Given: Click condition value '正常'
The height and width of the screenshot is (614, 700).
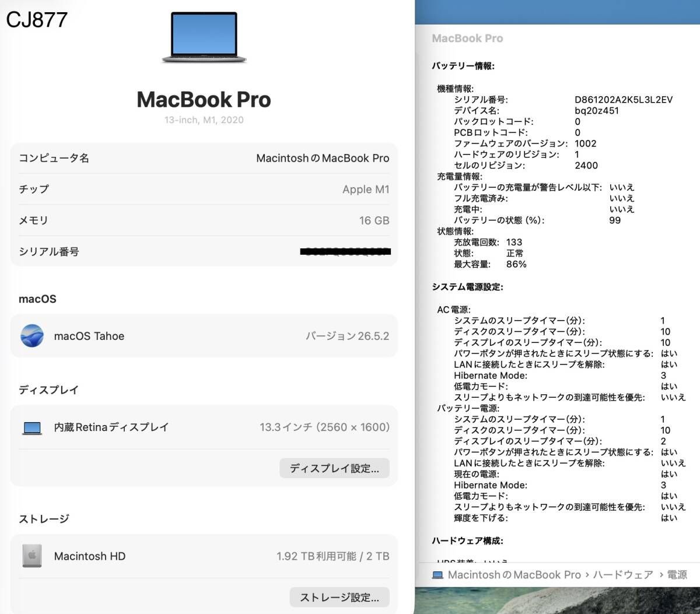Looking at the screenshot, I should click(x=514, y=253).
